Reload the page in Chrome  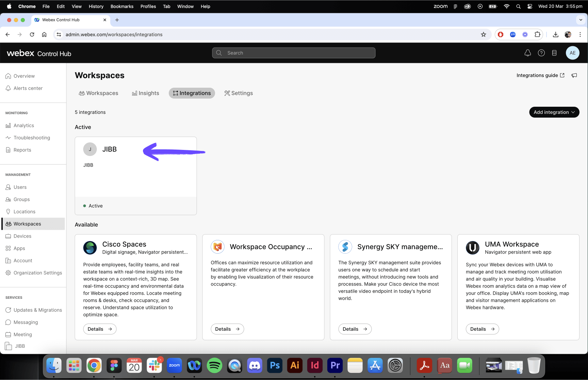tap(32, 34)
